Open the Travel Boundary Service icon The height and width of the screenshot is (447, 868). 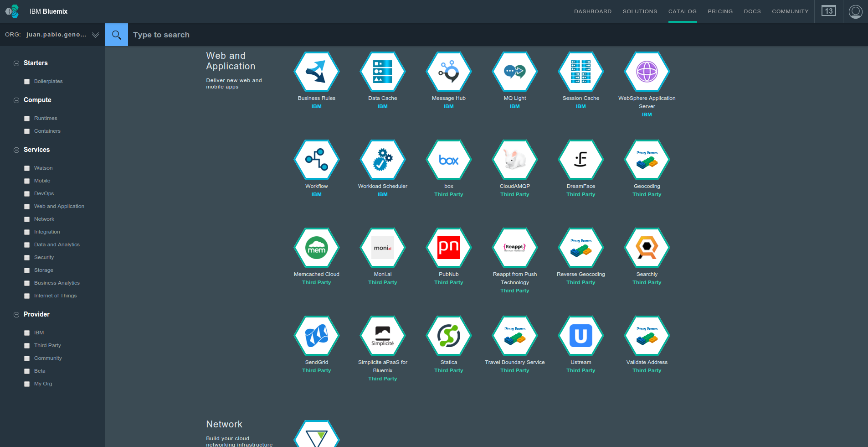pyautogui.click(x=515, y=336)
